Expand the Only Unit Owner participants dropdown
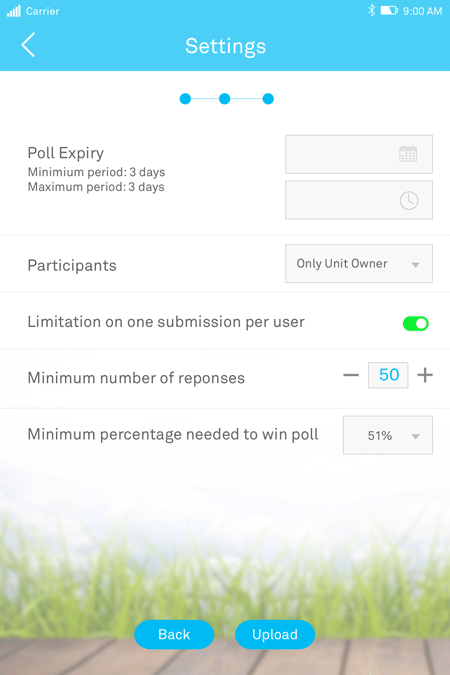The height and width of the screenshot is (675, 450). [x=359, y=263]
